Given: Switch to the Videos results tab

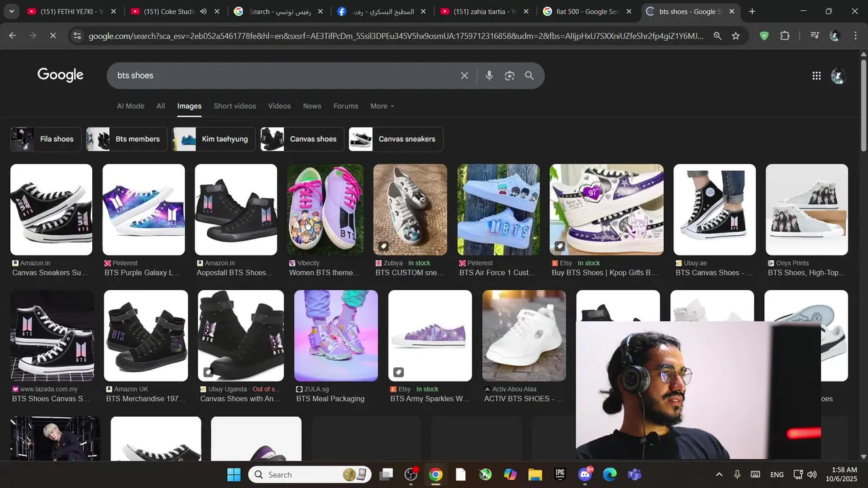Looking at the screenshot, I should (279, 106).
